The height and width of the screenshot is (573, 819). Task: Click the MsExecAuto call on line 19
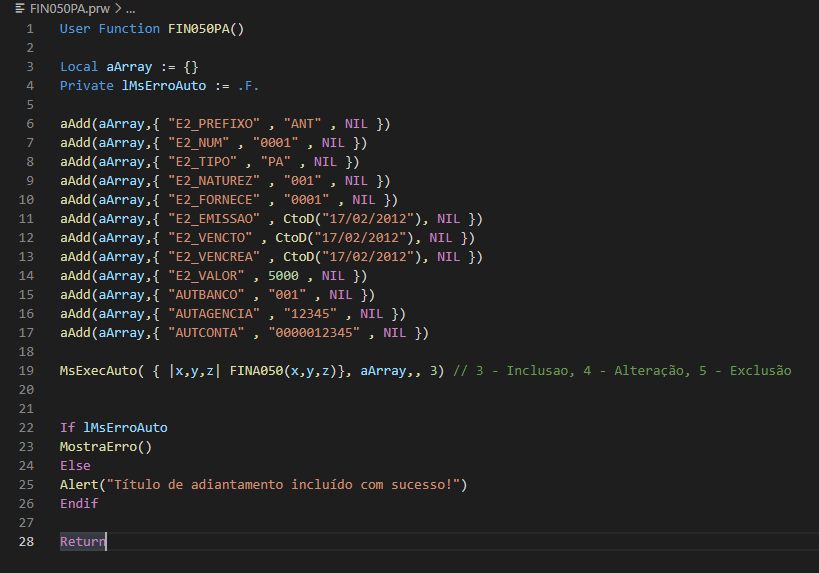pyautogui.click(x=99, y=371)
